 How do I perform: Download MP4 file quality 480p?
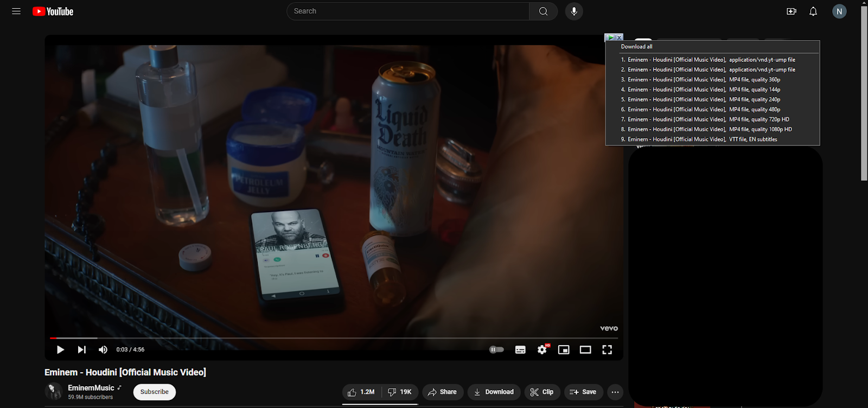point(712,110)
